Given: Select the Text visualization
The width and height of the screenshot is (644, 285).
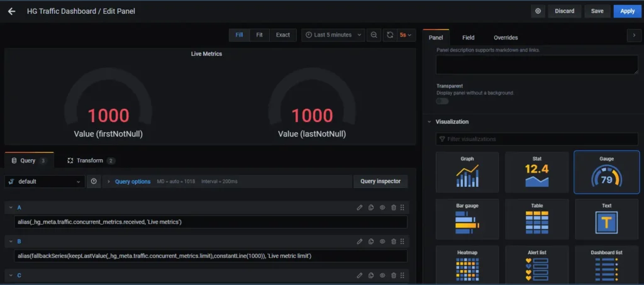Looking at the screenshot, I should coord(607,220).
